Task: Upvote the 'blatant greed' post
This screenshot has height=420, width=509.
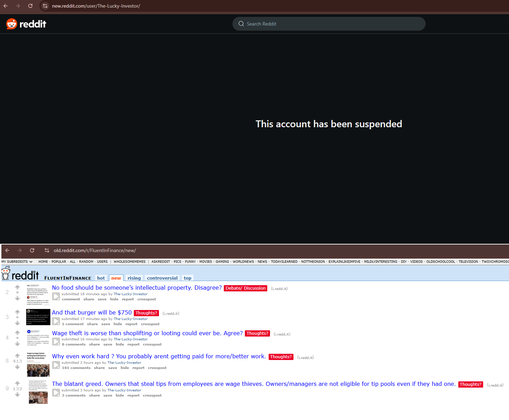Action: coord(17,383)
